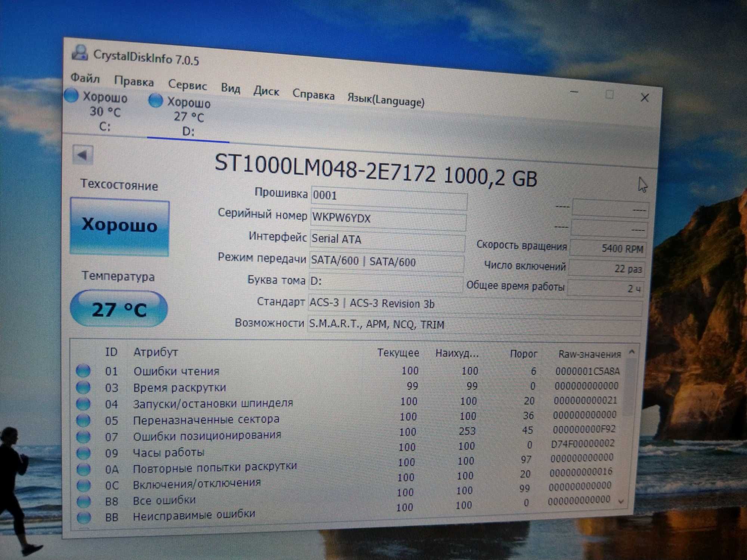Click status orb of attribute B8 Все ошибки

tap(84, 501)
